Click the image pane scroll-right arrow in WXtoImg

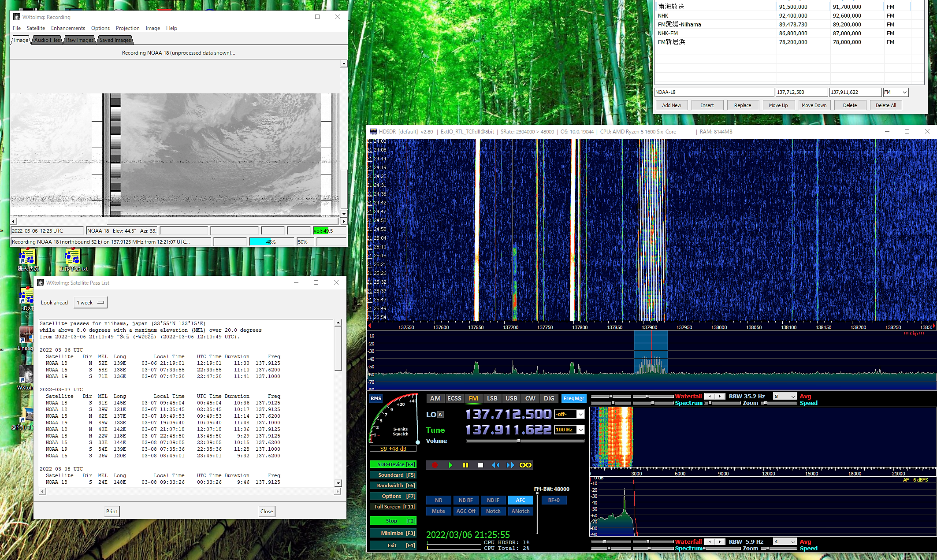(x=344, y=221)
